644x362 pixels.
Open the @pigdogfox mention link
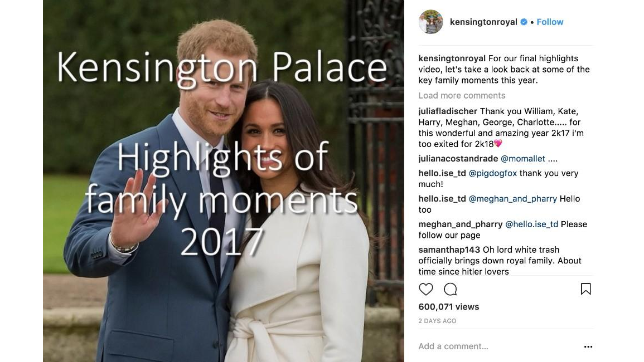pos(492,173)
